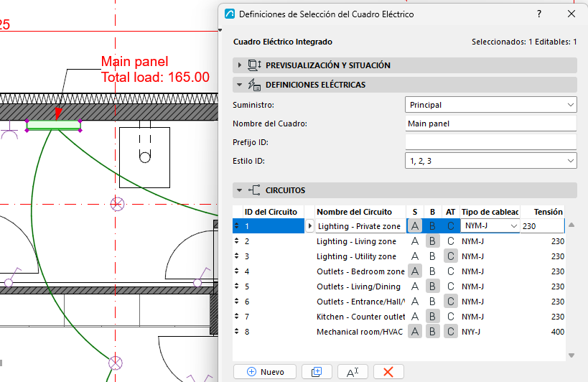Image resolution: width=588 pixels, height=382 pixels.
Task: Click Total load: 165.00 label
Action: point(155,78)
